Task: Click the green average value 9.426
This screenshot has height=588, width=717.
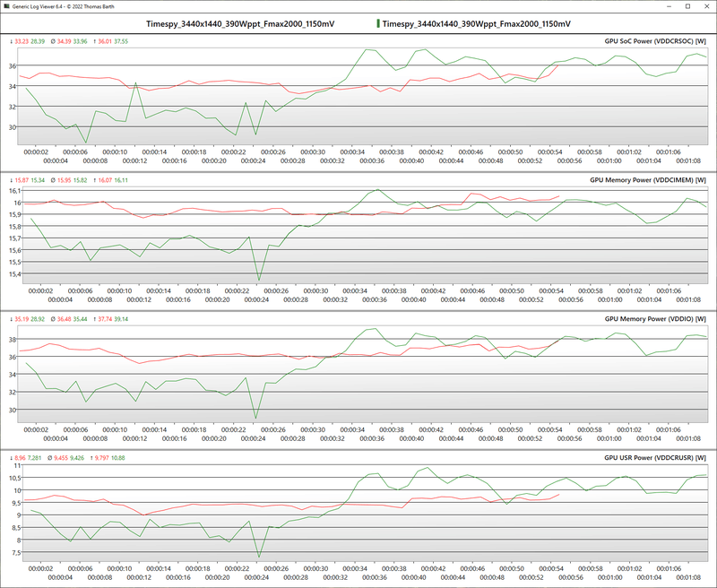Action: click(x=77, y=458)
